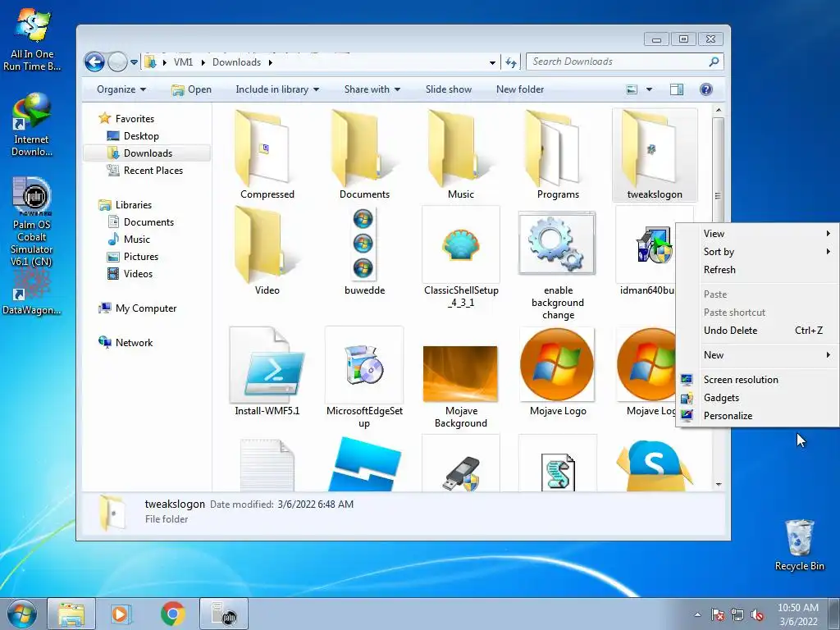The image size is (840, 630).
Task: Click the change your view icon
Action: click(632, 89)
